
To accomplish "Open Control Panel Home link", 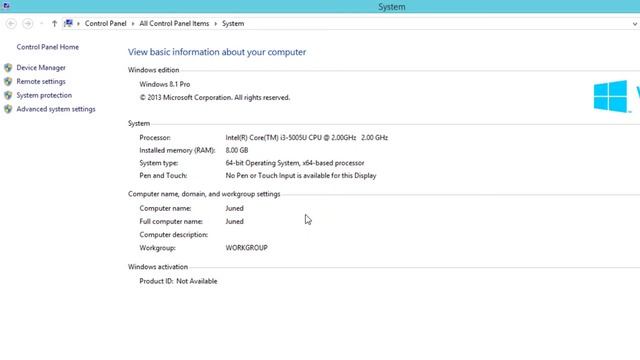I will pos(48,47).
